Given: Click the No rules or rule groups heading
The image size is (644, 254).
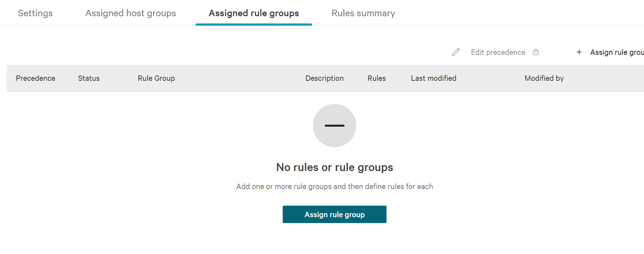Looking at the screenshot, I should (x=334, y=167).
